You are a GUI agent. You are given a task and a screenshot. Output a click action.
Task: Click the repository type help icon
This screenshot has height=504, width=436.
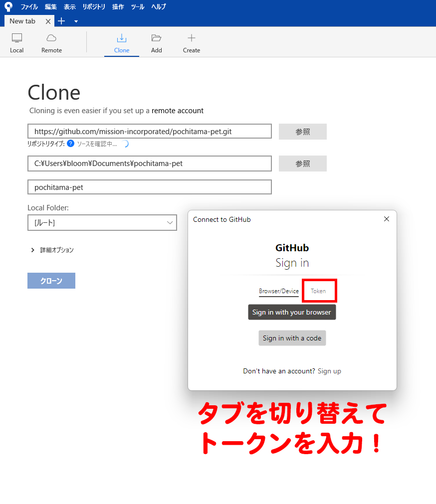pyautogui.click(x=70, y=144)
